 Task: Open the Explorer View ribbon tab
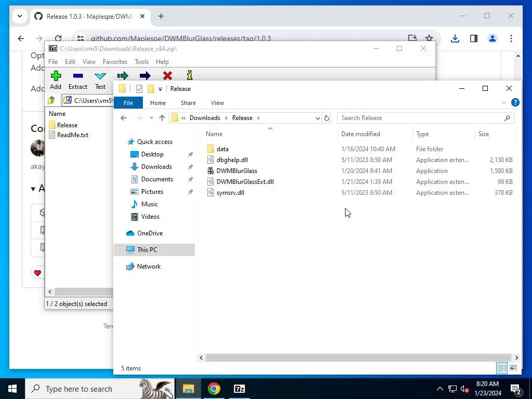tap(217, 103)
